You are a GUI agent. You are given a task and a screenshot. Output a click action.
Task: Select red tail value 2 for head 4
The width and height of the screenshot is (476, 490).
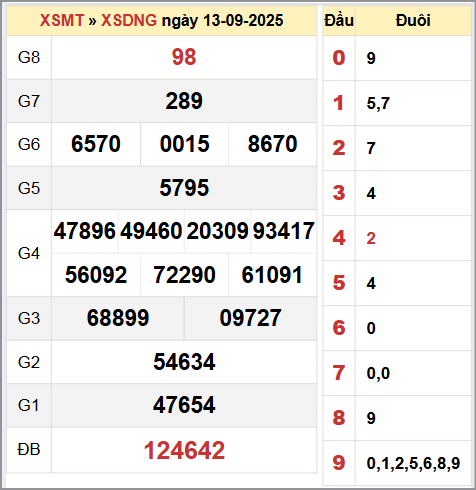371,238
